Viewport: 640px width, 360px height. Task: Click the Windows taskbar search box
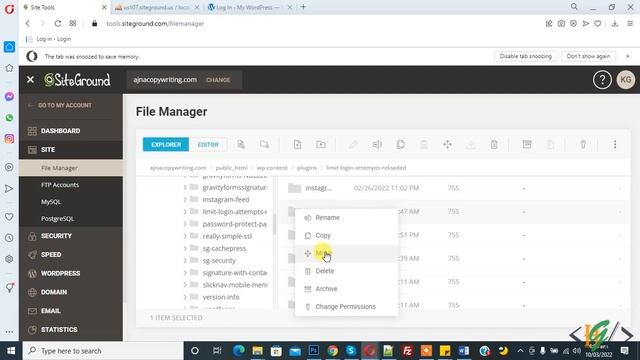coord(103,351)
